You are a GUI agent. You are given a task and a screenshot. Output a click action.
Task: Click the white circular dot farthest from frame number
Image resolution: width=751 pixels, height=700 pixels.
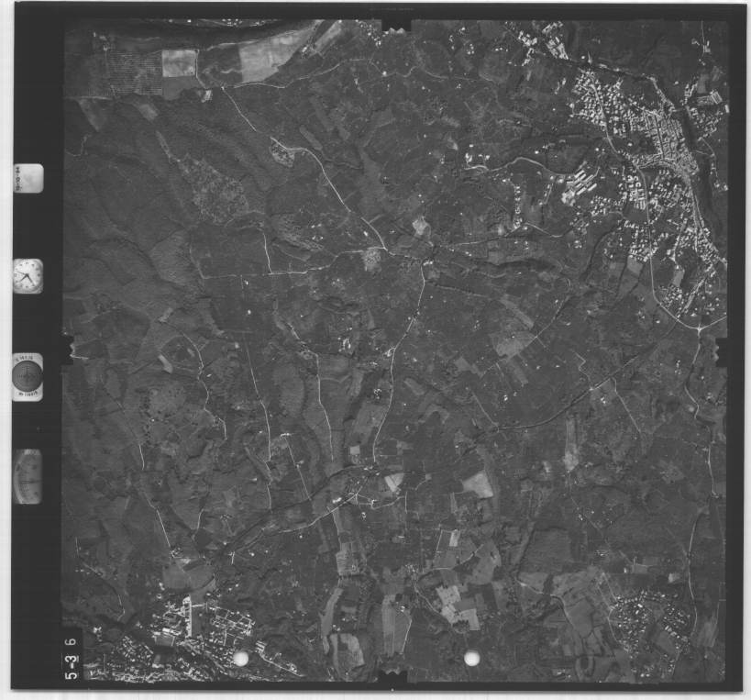[471, 659]
